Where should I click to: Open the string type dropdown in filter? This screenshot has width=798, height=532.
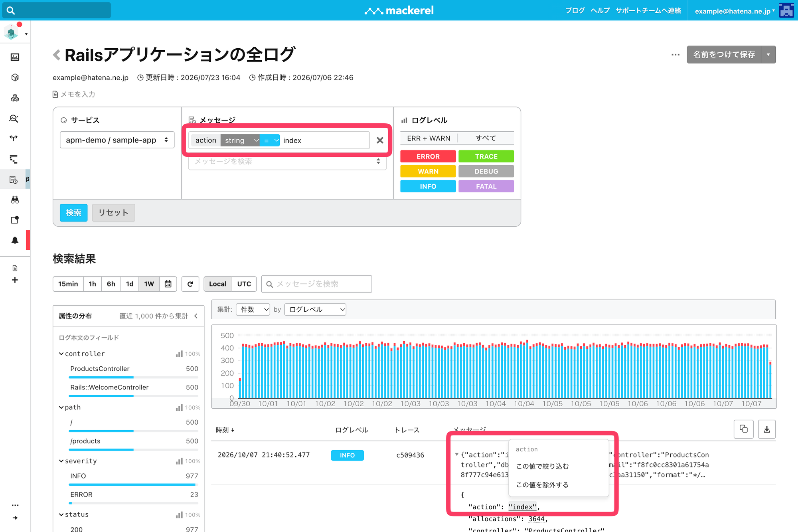click(x=240, y=140)
